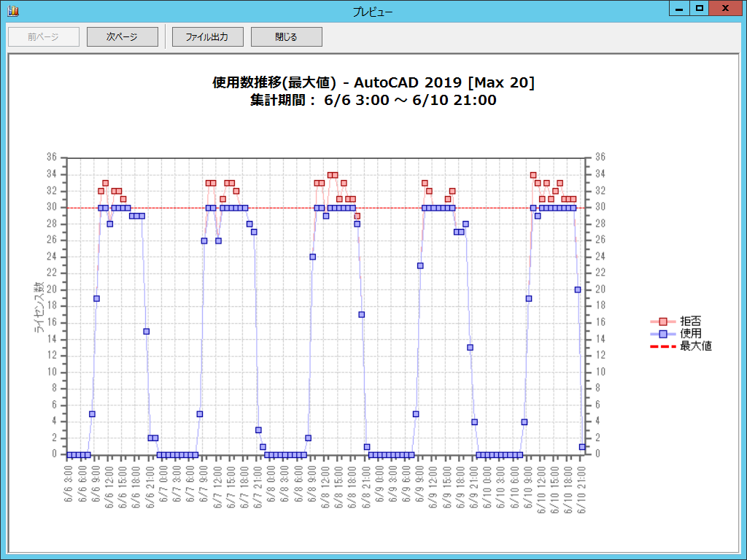Click the red 拒否 legend marker

click(662, 322)
